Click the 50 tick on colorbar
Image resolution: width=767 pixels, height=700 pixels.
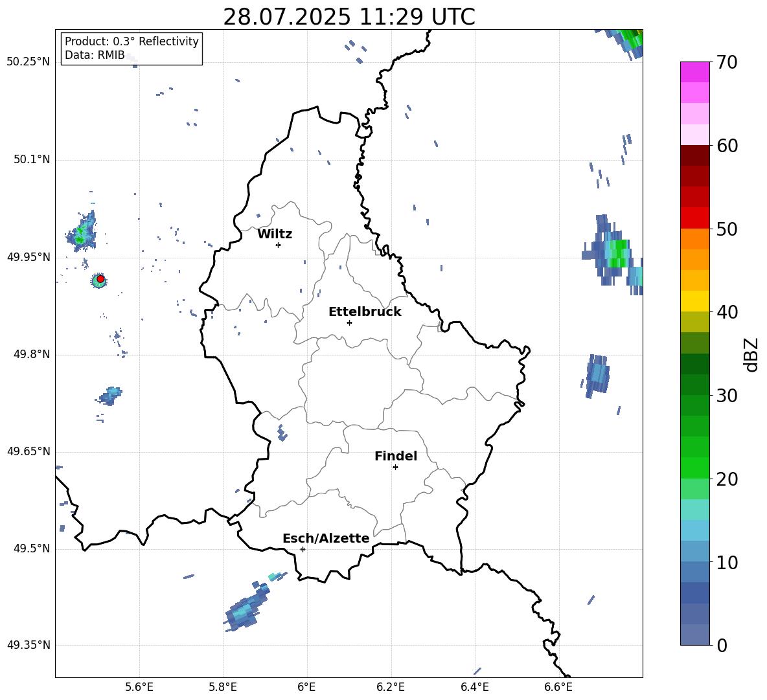pos(727,229)
